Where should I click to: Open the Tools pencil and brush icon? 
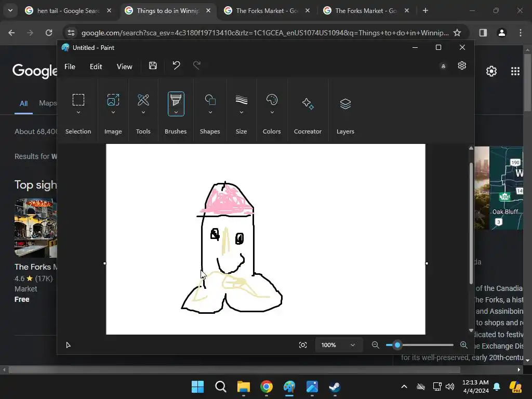coord(143,100)
